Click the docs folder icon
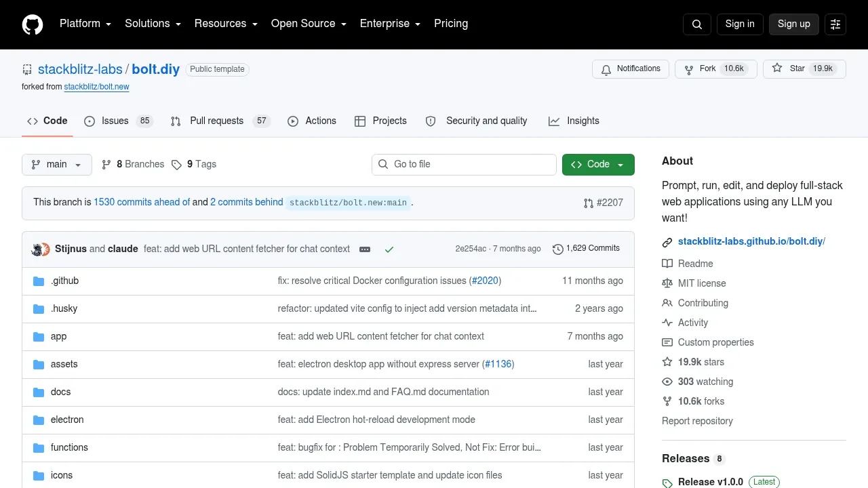 [x=39, y=392]
